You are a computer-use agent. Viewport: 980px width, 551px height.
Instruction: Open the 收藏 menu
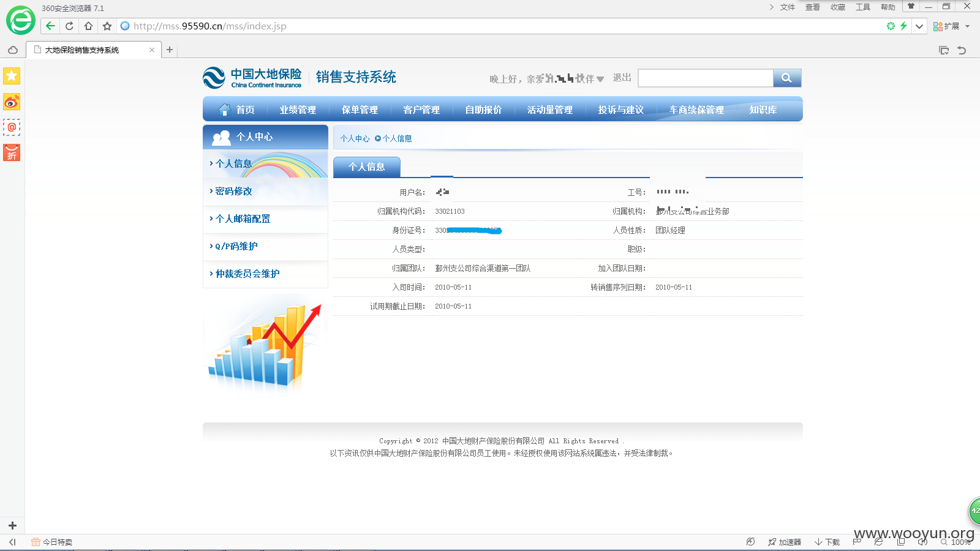point(838,7)
